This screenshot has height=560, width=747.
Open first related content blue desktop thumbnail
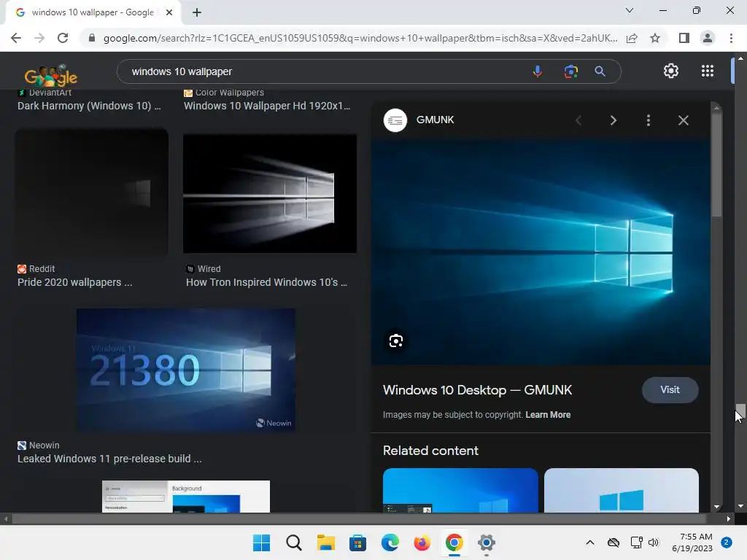coord(460,491)
